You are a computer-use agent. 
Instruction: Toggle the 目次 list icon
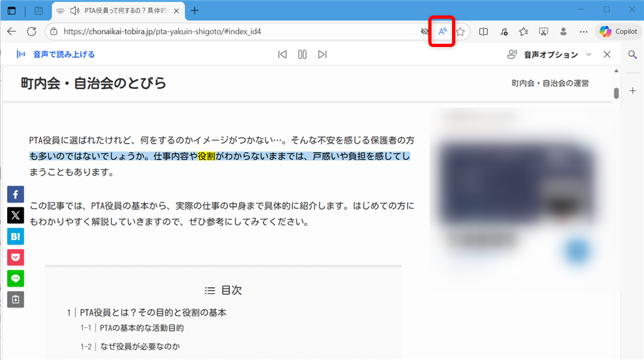pyautogui.click(x=210, y=290)
